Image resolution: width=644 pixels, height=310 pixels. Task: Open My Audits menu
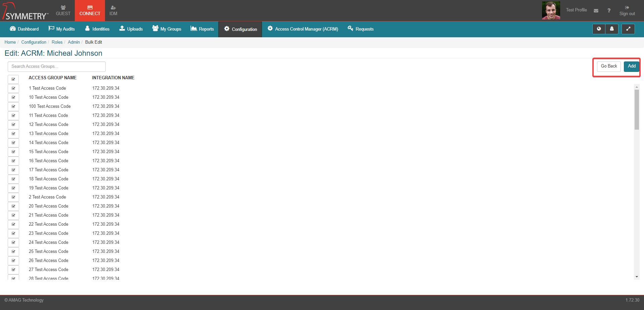point(62,29)
